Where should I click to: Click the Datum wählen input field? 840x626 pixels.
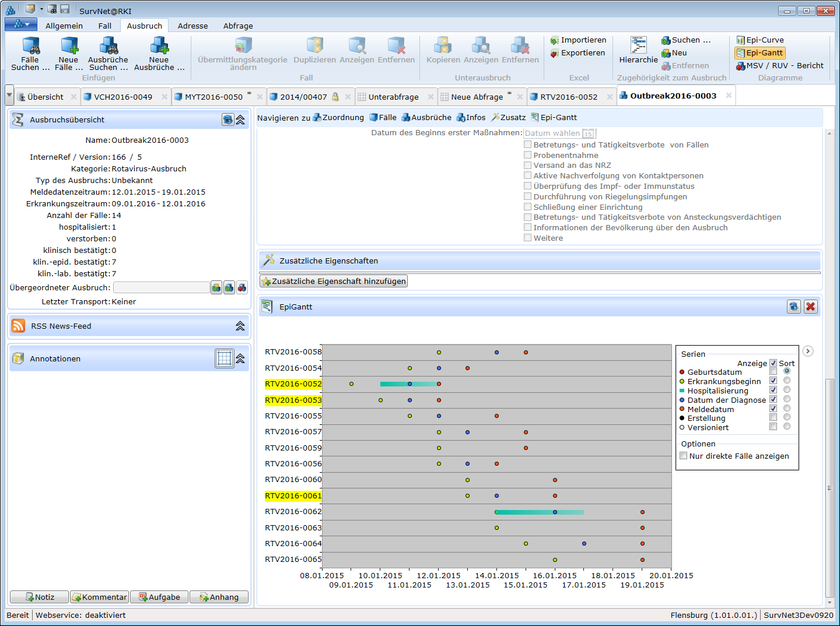coord(551,133)
